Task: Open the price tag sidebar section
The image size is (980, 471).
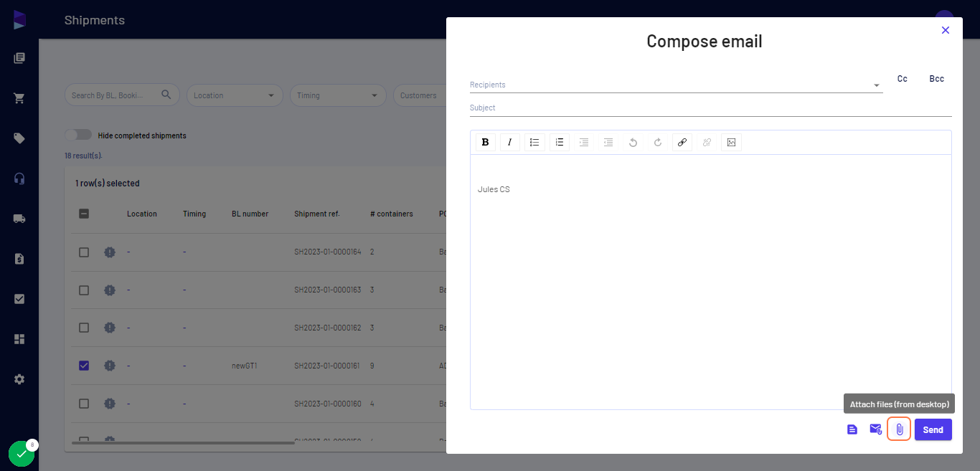Action: point(19,138)
